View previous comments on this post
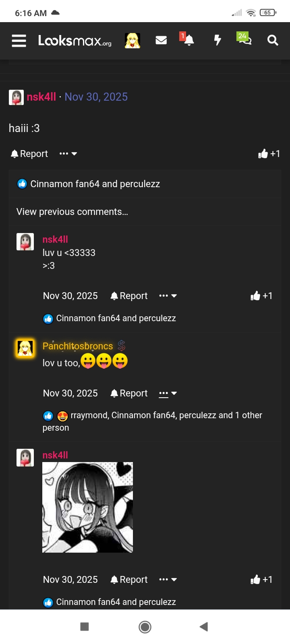 coord(72,212)
